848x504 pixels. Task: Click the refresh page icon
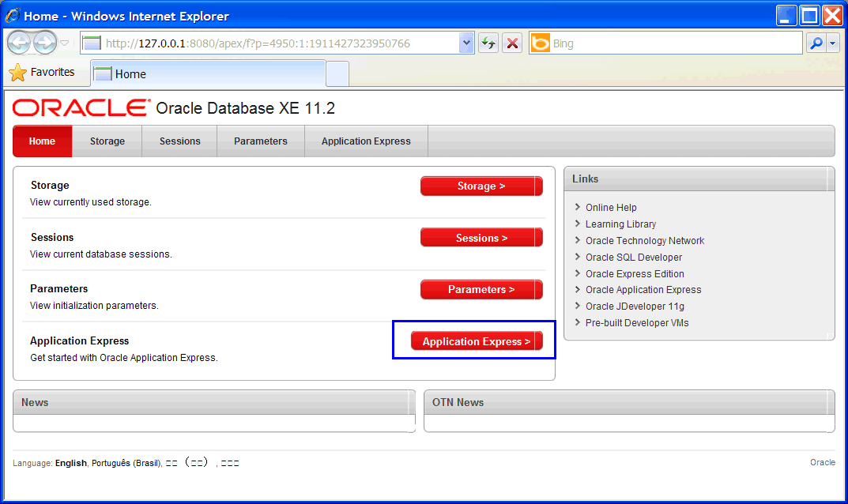click(488, 43)
